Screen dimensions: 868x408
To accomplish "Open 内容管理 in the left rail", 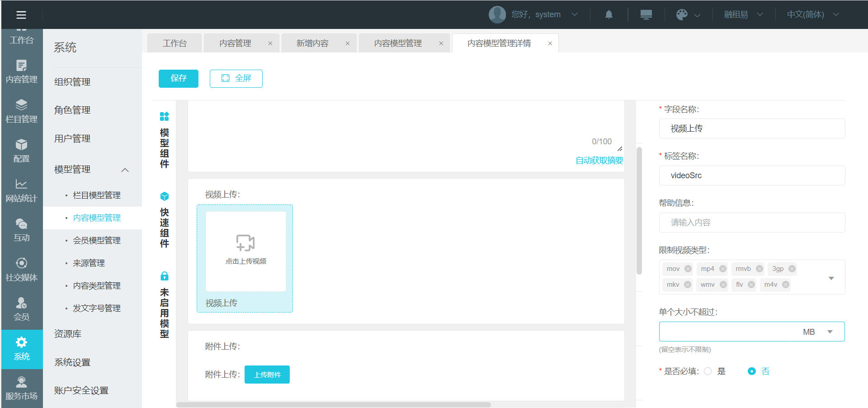I will tap(22, 71).
